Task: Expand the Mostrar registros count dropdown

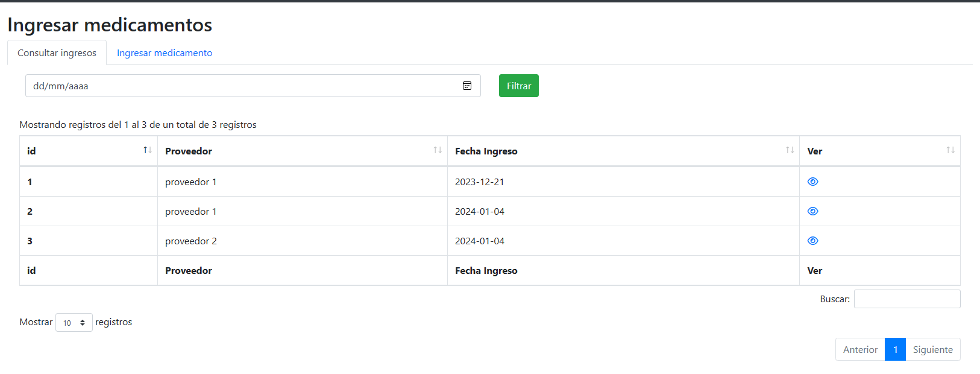Action: click(74, 322)
